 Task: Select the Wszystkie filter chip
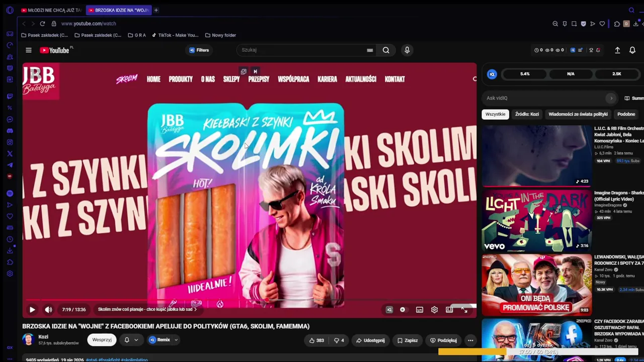[x=496, y=114]
